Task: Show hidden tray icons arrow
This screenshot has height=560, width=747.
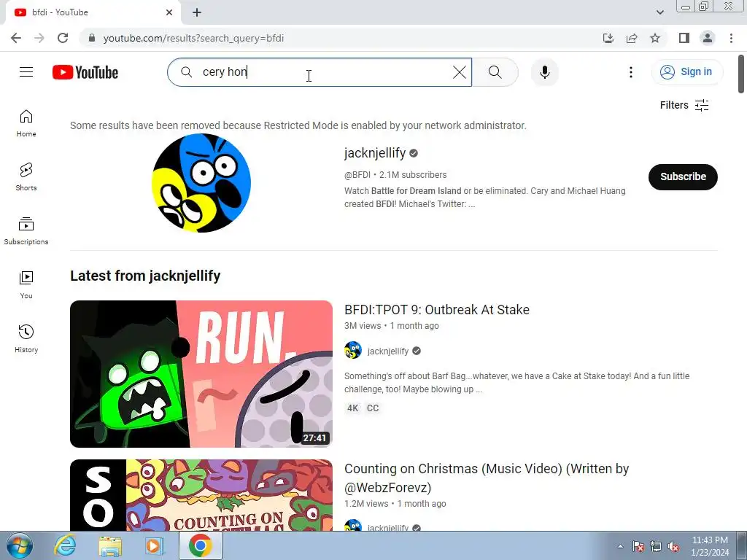Action: (x=620, y=546)
